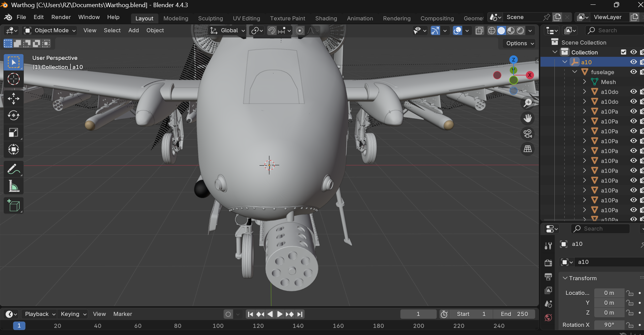Select the Measure ruler tool

[14, 186]
